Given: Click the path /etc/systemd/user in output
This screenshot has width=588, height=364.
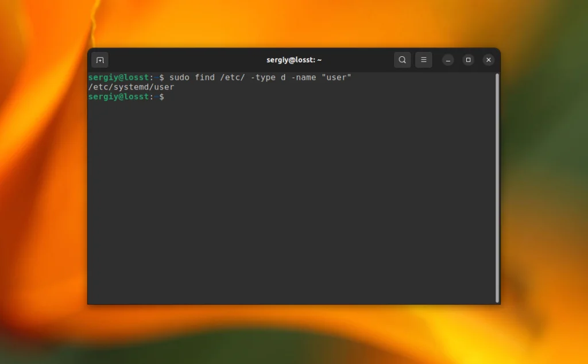Looking at the screenshot, I should point(131,87).
